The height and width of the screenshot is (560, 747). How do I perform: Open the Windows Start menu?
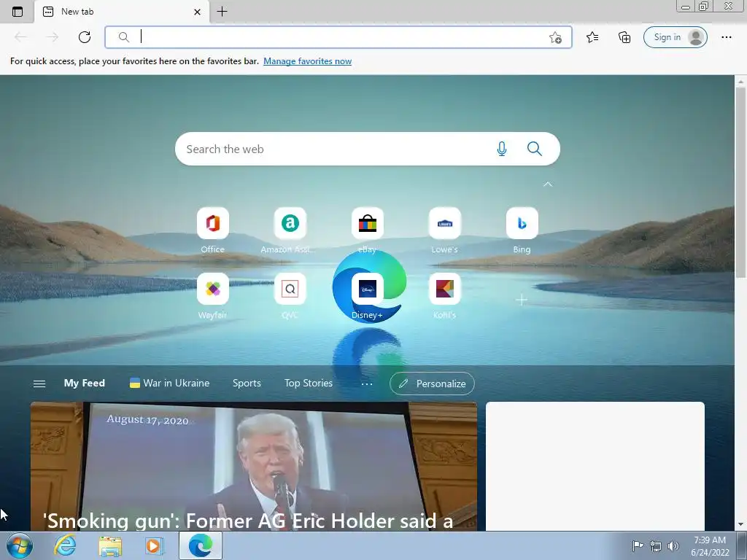tap(20, 545)
